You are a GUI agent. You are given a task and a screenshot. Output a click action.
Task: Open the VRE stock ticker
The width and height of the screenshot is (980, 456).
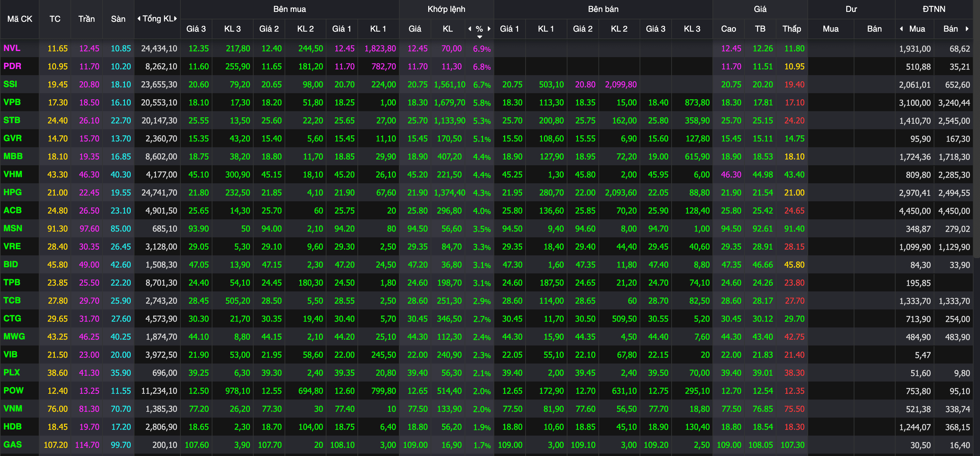[x=12, y=246]
